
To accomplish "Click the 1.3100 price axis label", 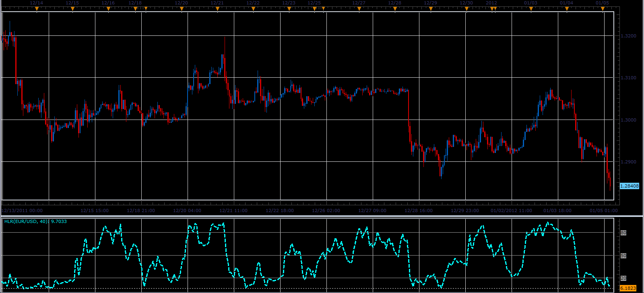I will pos(629,78).
